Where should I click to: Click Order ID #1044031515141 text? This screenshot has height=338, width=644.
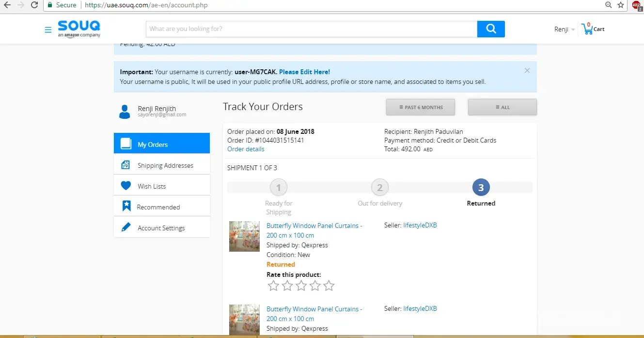[x=266, y=140]
